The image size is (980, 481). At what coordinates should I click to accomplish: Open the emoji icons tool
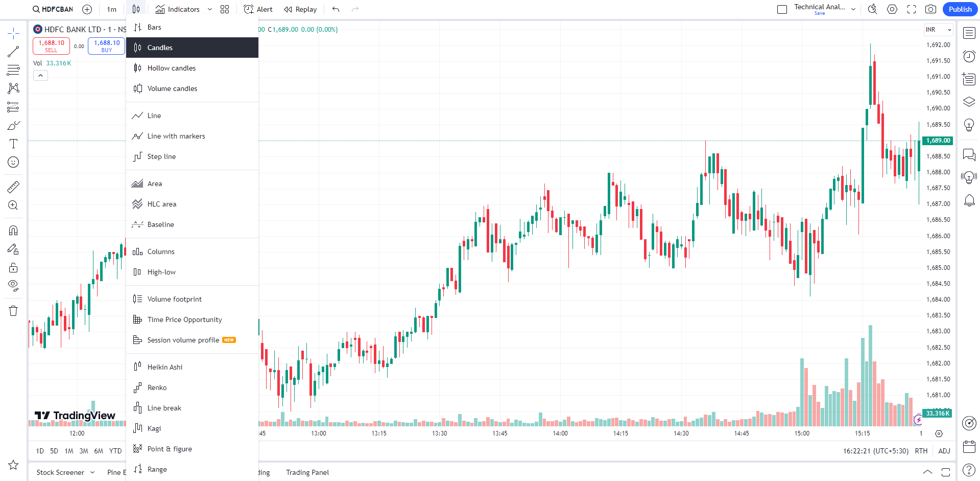click(x=13, y=163)
